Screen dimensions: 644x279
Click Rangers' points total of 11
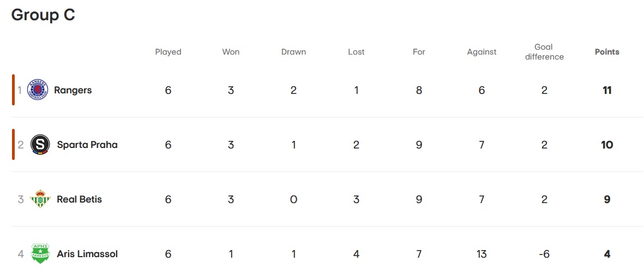(607, 90)
